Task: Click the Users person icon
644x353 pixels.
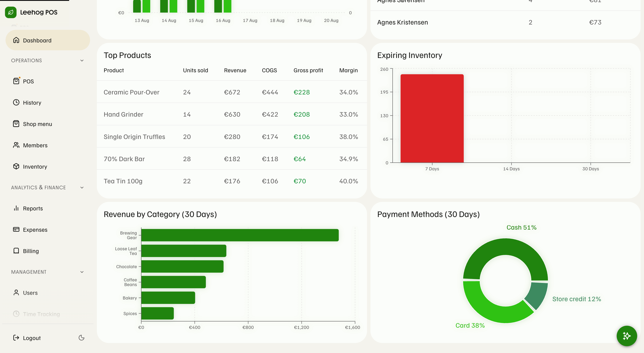Action: pos(16,292)
